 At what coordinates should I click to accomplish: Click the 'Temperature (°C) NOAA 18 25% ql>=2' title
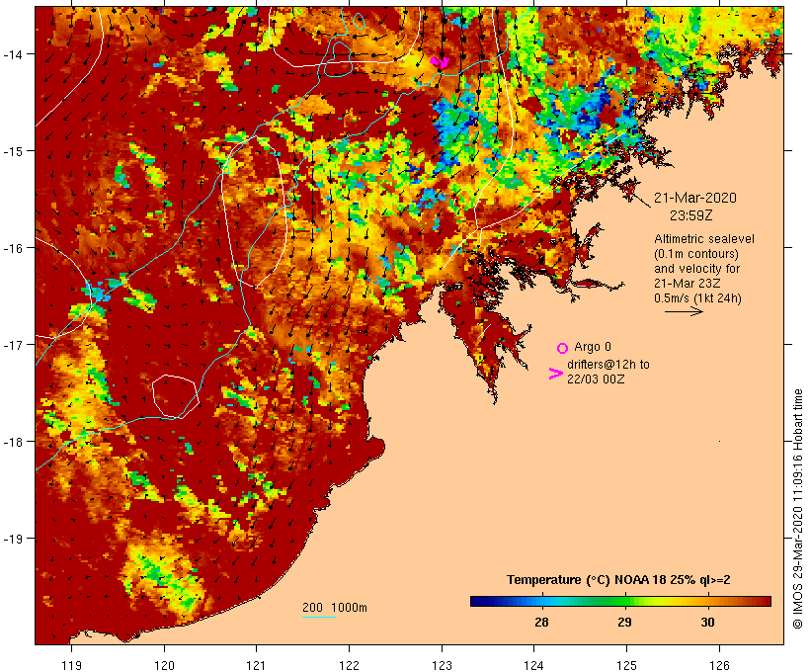[x=618, y=579]
